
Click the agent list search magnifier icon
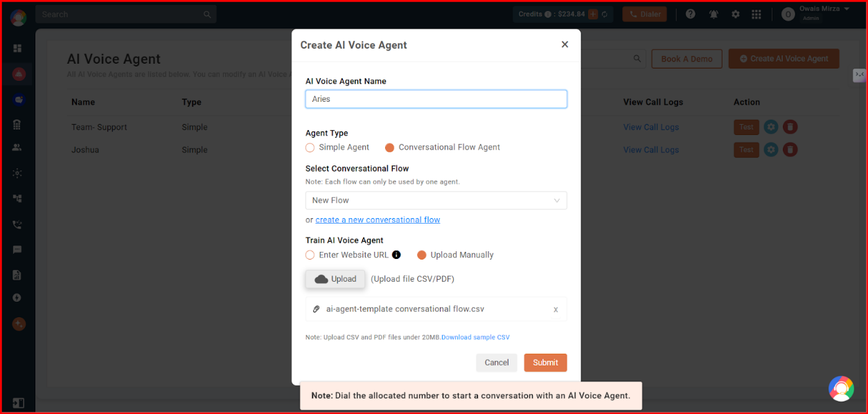click(x=638, y=59)
